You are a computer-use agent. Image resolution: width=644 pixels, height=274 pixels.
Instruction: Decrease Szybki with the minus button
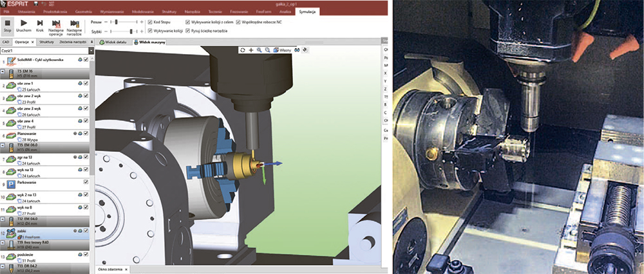106,31
